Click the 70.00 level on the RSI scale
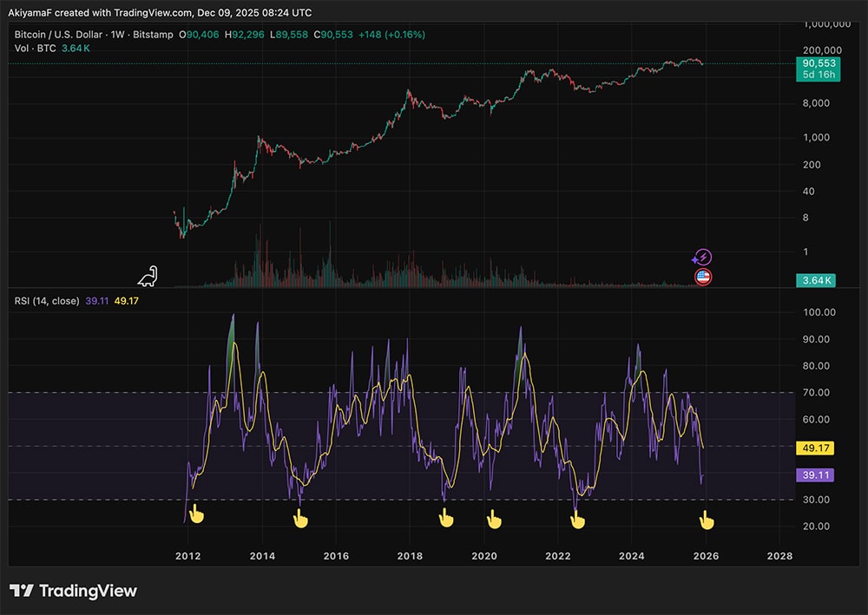 [815, 393]
